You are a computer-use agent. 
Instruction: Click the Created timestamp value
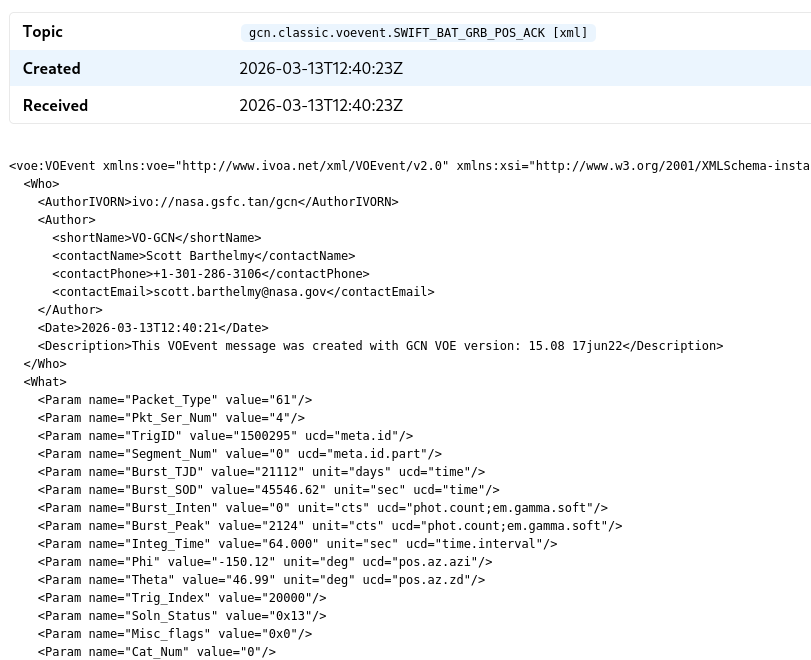click(x=320, y=69)
